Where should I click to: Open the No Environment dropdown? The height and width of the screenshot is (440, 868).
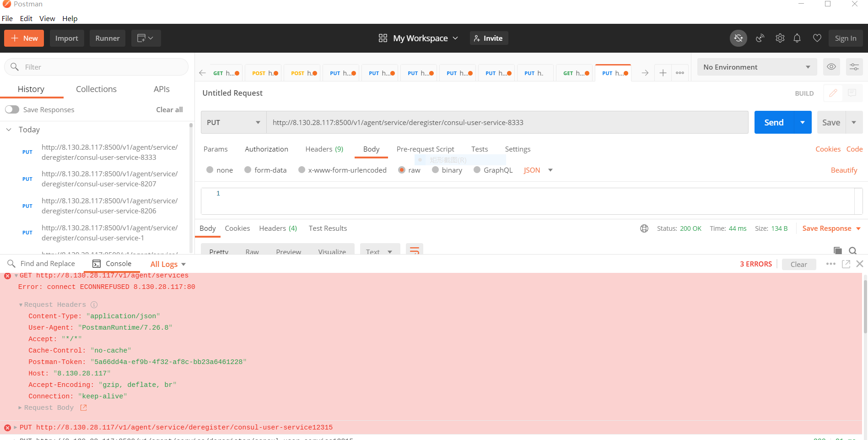click(757, 67)
